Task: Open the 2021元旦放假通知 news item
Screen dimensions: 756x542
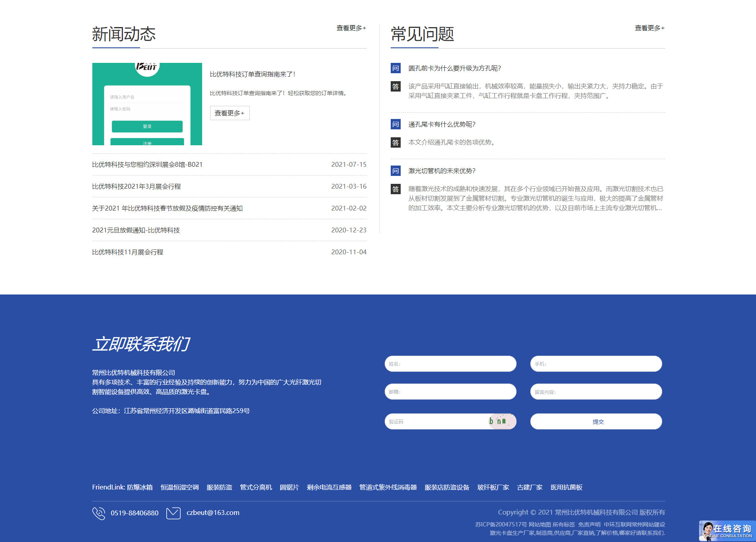Action: [136, 230]
